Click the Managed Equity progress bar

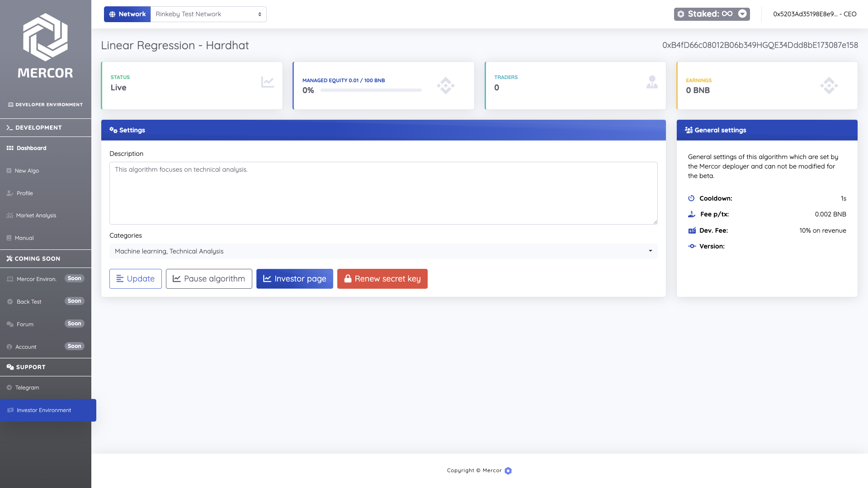coord(371,90)
